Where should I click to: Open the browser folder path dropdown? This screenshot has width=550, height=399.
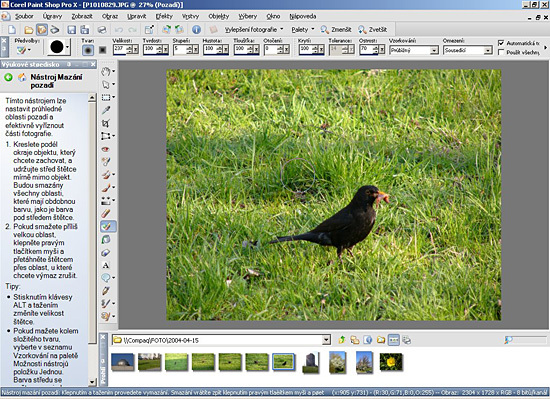click(x=326, y=340)
